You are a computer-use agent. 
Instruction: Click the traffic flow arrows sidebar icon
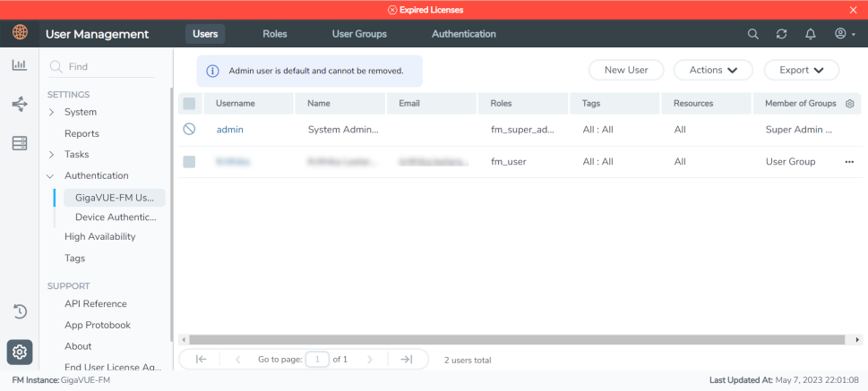[x=19, y=105]
